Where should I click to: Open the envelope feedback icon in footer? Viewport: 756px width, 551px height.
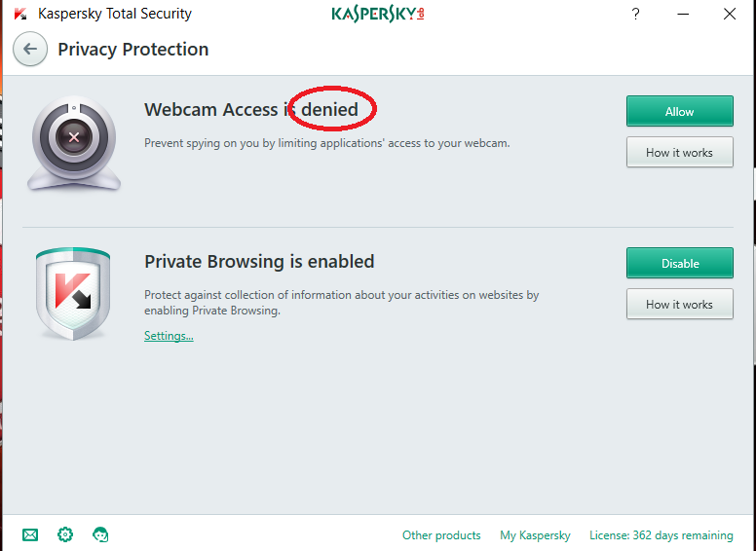pos(30,534)
